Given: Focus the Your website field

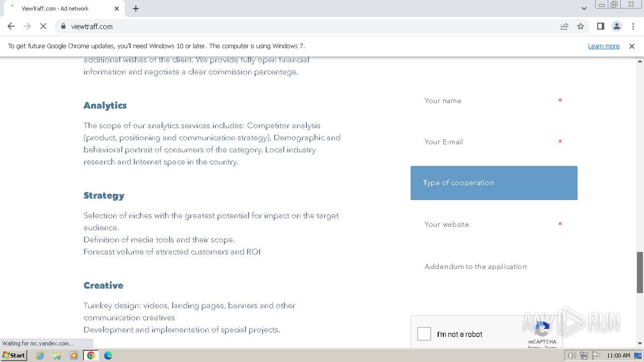Looking at the screenshot, I should click(494, 224).
